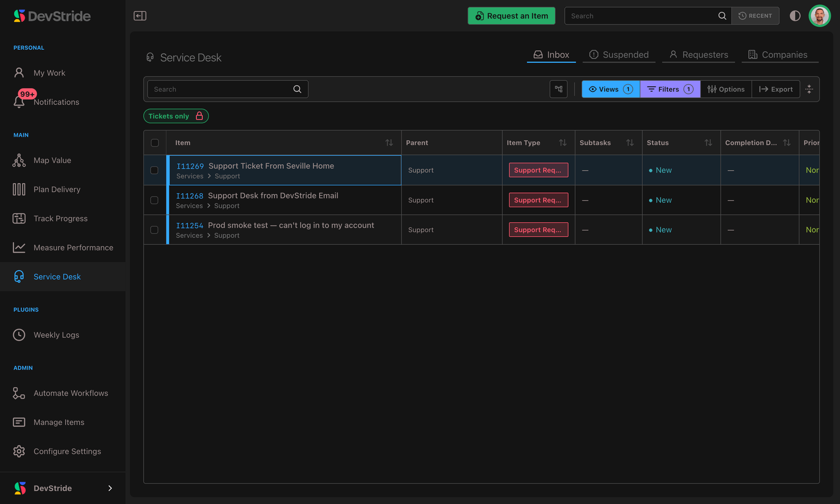Click the Request an Item button
Image resolution: width=840 pixels, height=504 pixels.
(x=511, y=16)
